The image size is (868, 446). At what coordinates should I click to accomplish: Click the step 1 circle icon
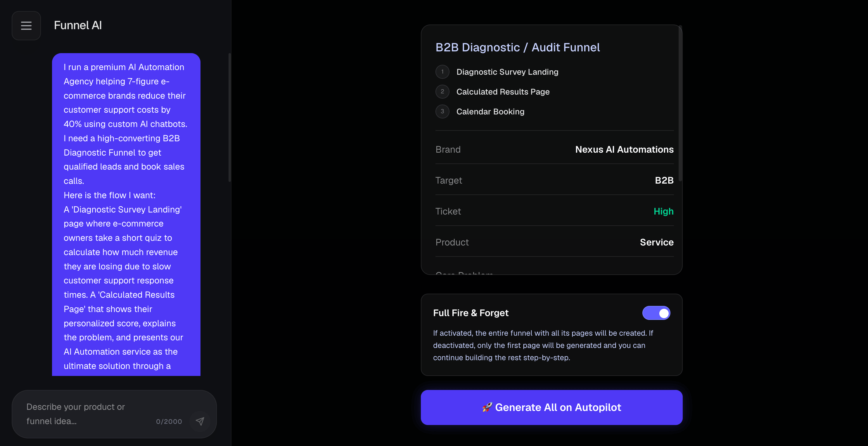point(442,72)
